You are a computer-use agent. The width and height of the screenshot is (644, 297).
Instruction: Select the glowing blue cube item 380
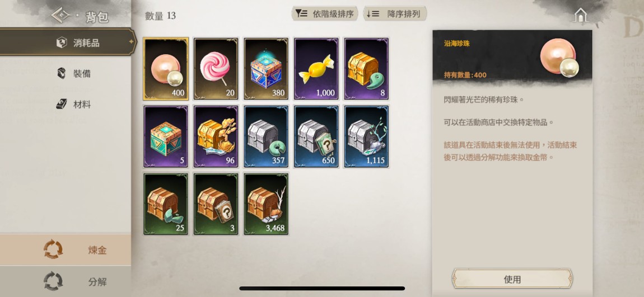coord(266,69)
